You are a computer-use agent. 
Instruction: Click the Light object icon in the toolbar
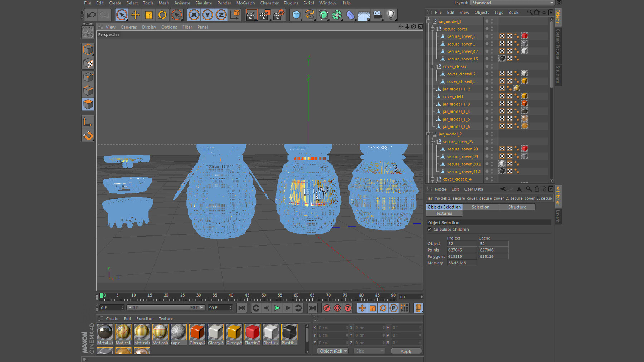point(391,14)
